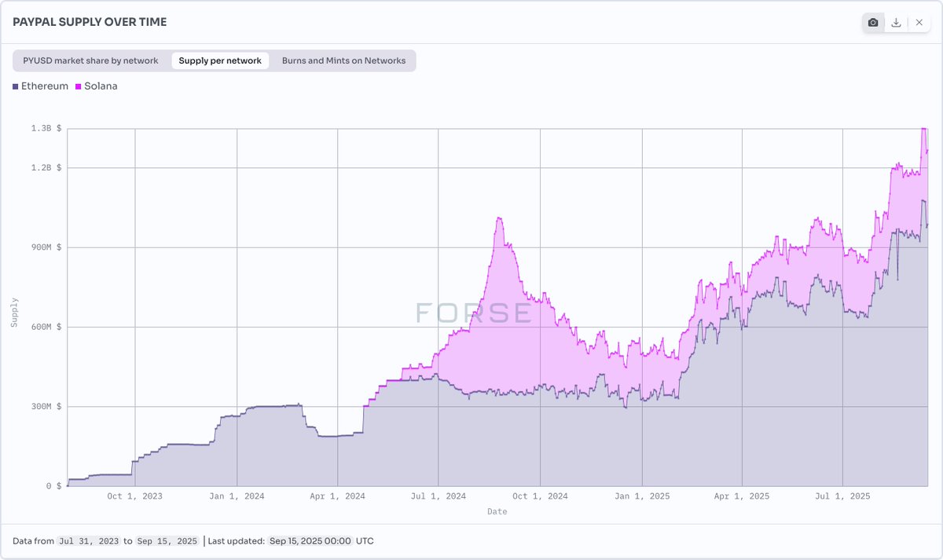
Task: Select the Supply per network tab
Action: [220, 60]
